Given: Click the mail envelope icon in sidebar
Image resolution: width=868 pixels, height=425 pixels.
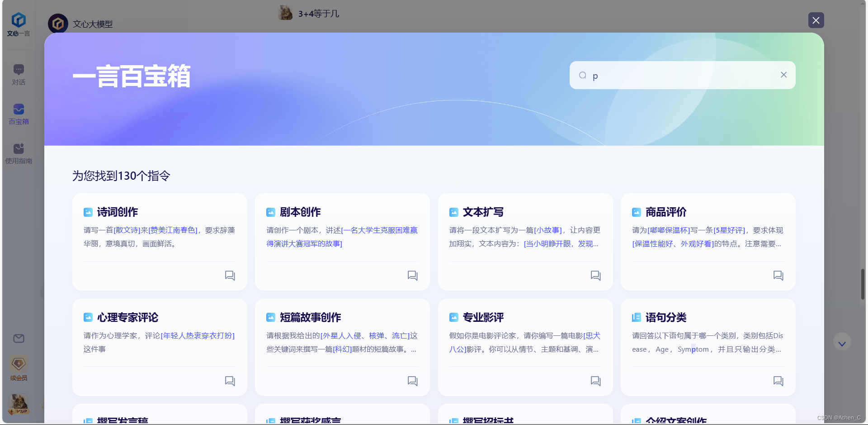Looking at the screenshot, I should tap(19, 338).
